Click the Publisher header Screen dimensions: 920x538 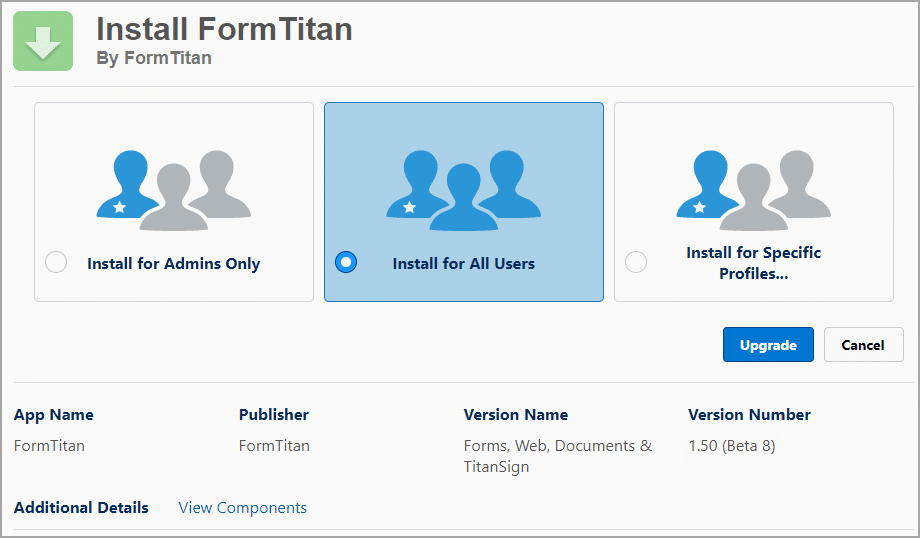[273, 415]
